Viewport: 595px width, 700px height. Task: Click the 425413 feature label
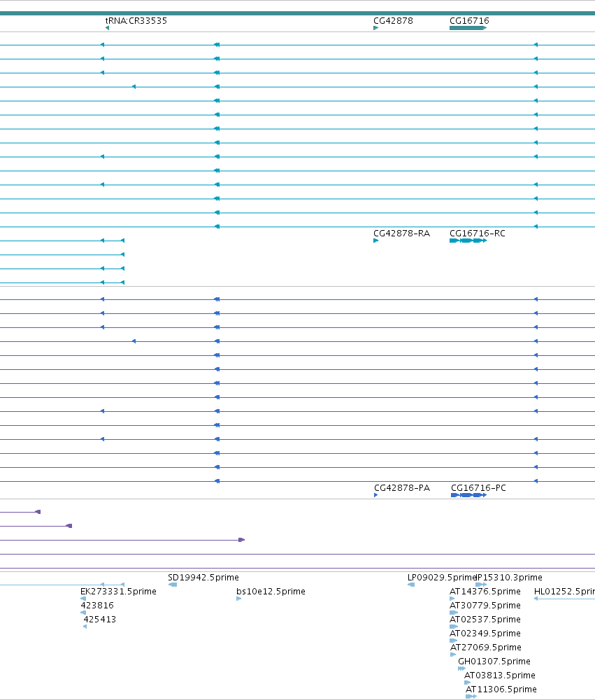(99, 619)
